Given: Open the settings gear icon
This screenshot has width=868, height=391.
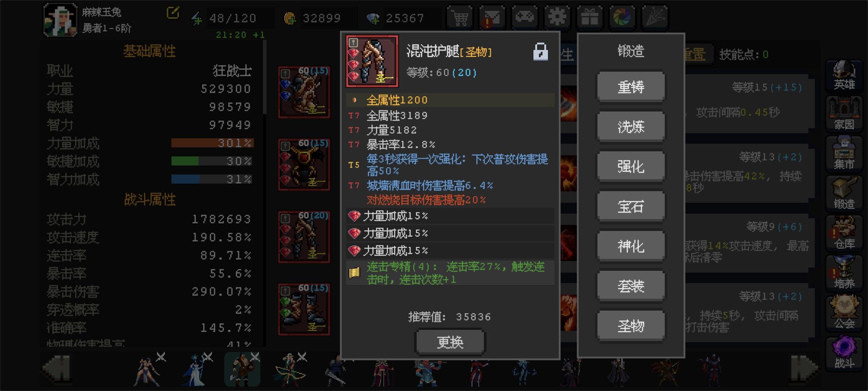Looking at the screenshot, I should 557,17.
